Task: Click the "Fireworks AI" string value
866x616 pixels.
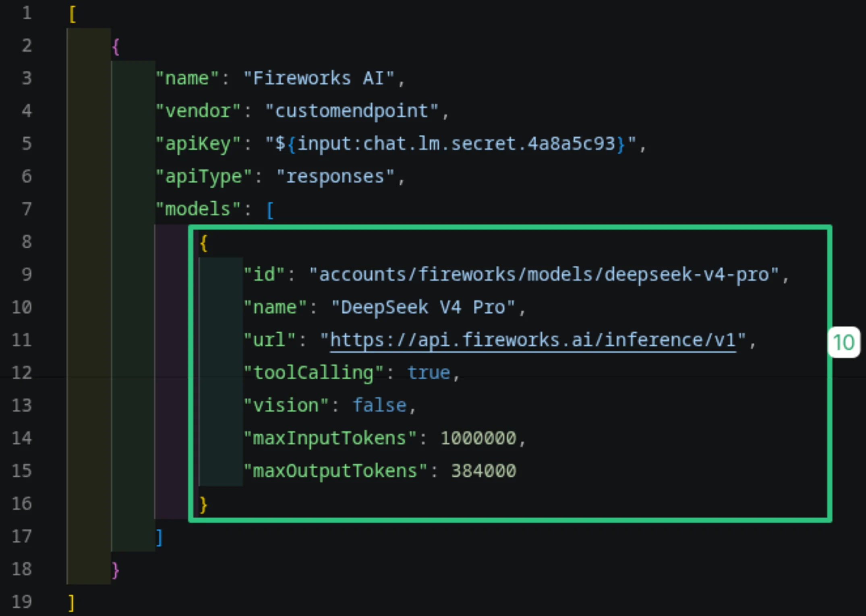Action: pyautogui.click(x=319, y=78)
